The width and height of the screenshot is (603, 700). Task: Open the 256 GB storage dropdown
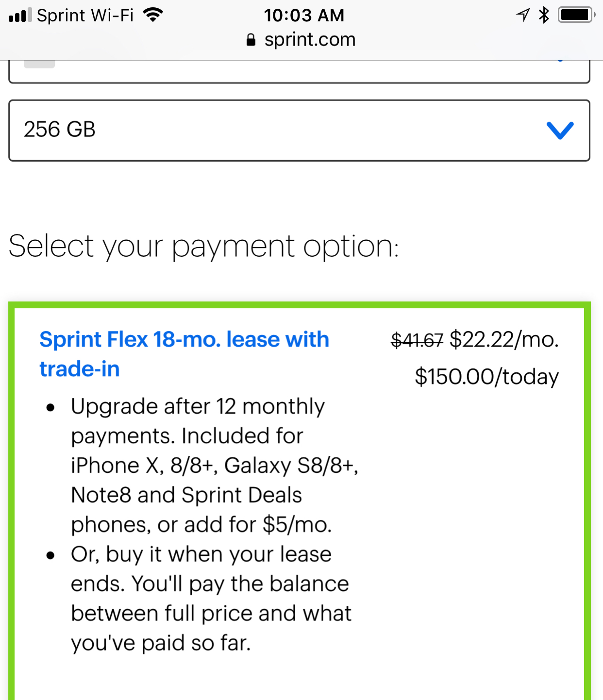(299, 130)
